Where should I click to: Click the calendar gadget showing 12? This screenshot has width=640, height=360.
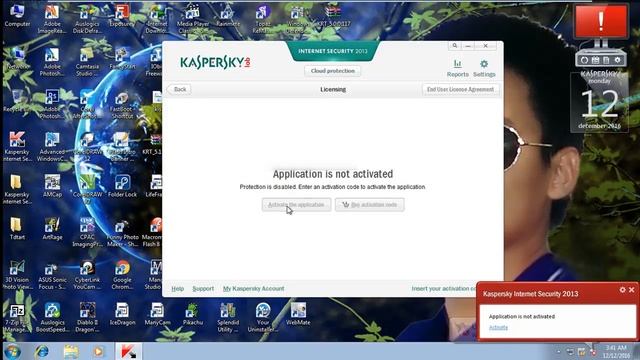(599, 104)
